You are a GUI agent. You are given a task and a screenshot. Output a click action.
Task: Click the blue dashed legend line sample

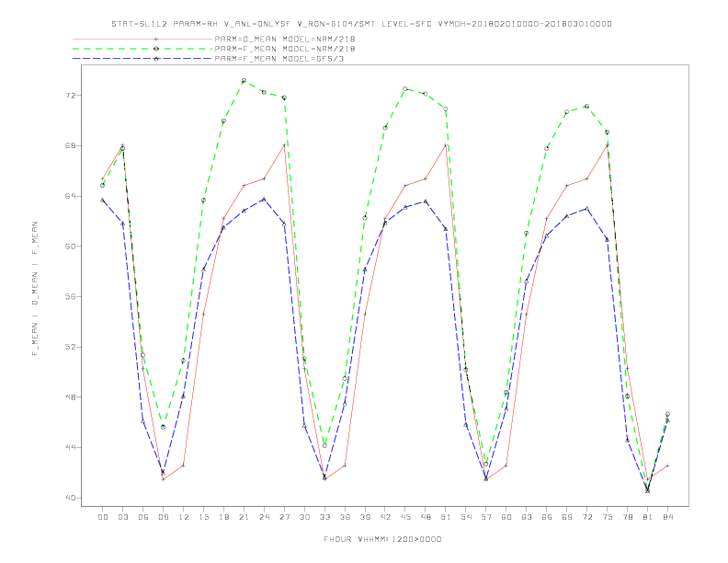142,59
